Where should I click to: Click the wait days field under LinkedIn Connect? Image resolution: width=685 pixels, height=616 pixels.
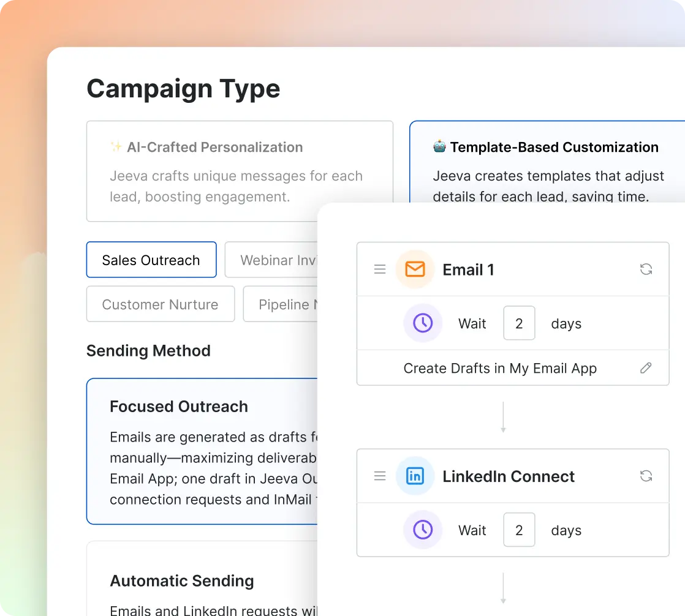[519, 530]
